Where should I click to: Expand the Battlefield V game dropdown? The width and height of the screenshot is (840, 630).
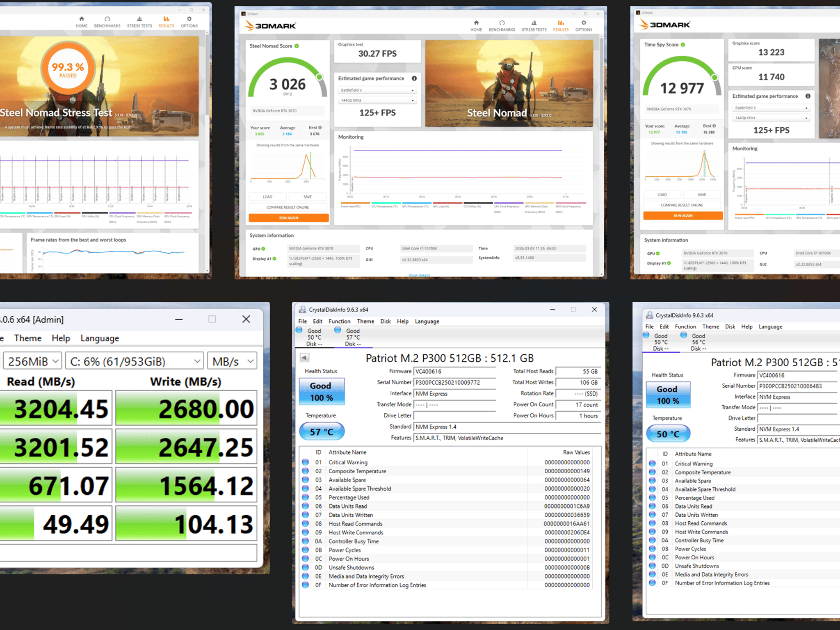(x=377, y=90)
